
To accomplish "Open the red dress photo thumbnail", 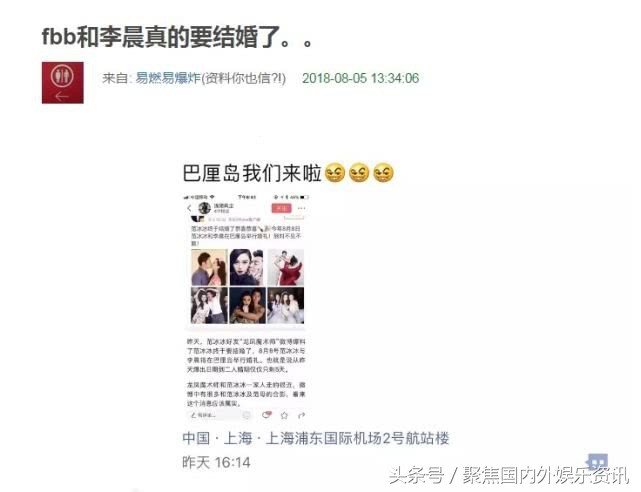I will pyautogui.click(x=286, y=267).
